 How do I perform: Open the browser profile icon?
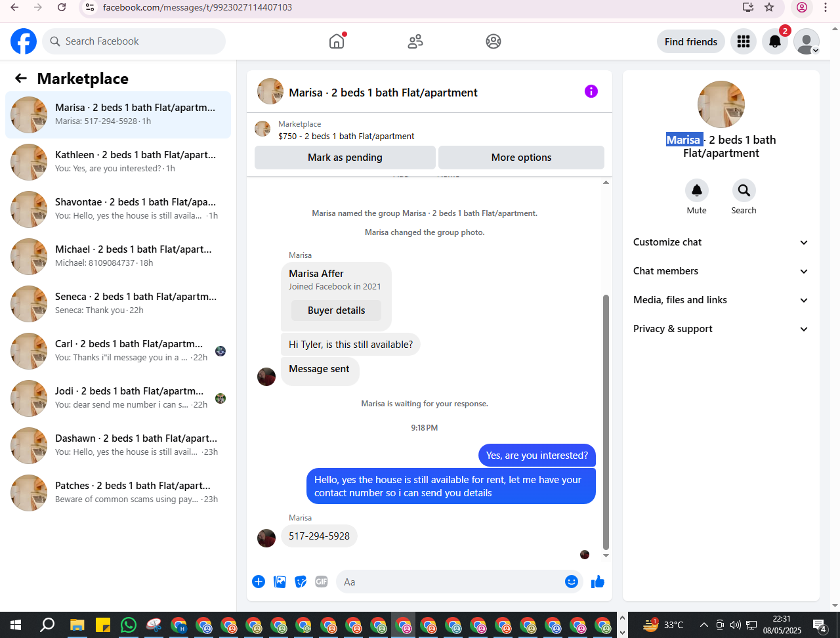tap(802, 7)
